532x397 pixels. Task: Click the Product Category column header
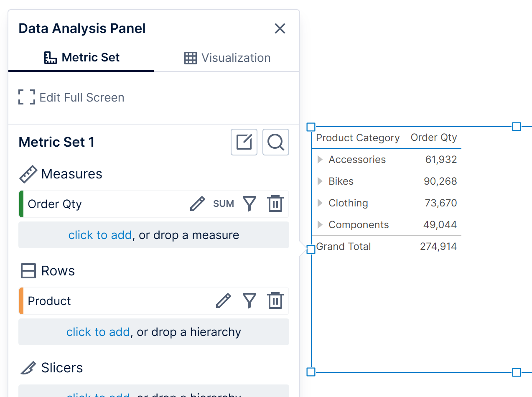click(x=358, y=137)
